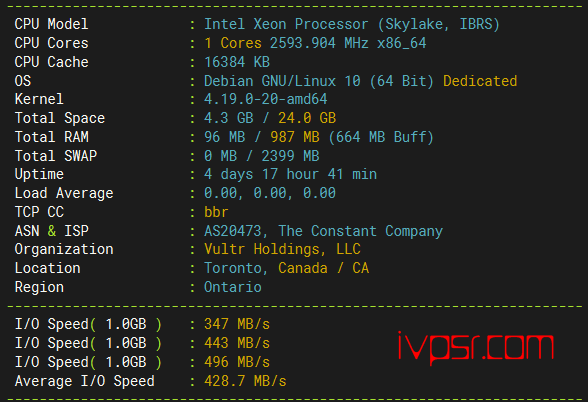Click the 16384 KB cache value
The height and width of the screenshot is (402, 588).
(x=237, y=62)
